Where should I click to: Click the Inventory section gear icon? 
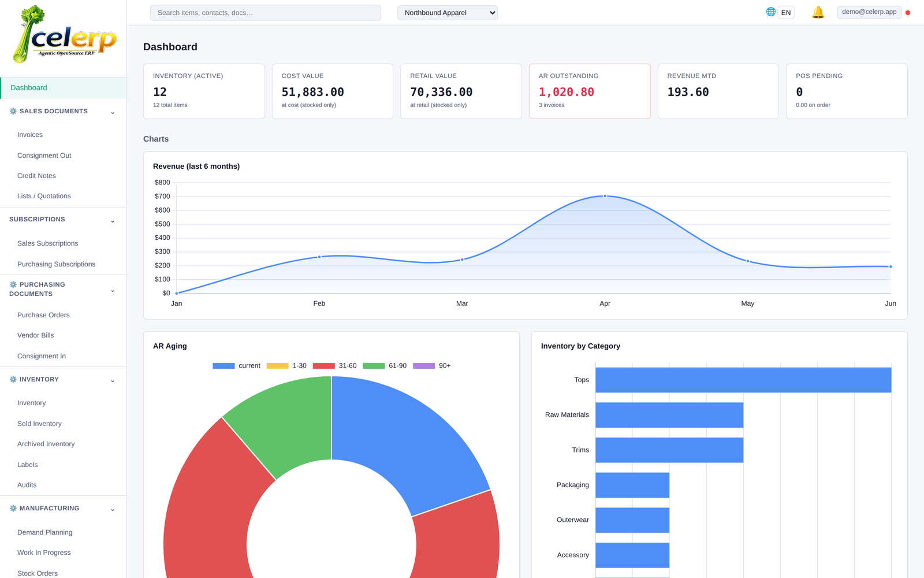click(13, 379)
